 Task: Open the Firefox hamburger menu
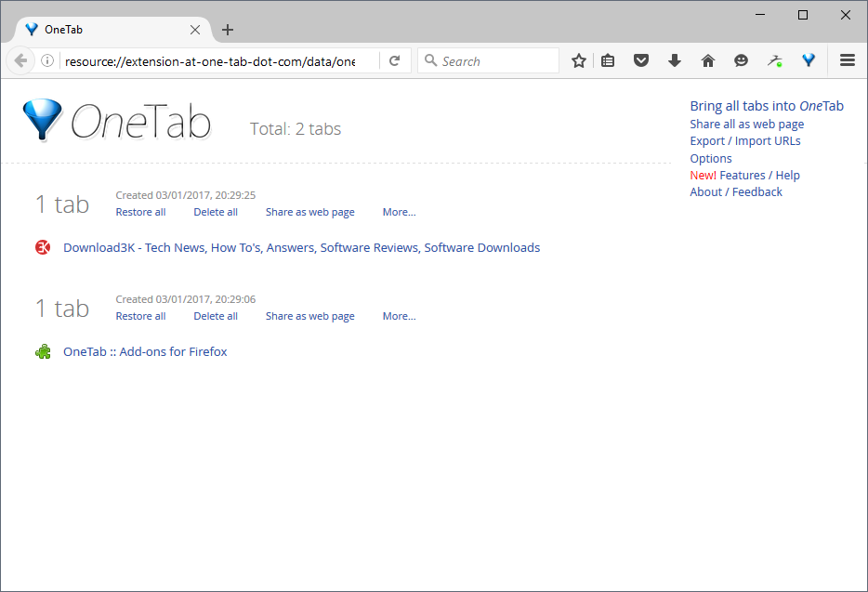(848, 59)
